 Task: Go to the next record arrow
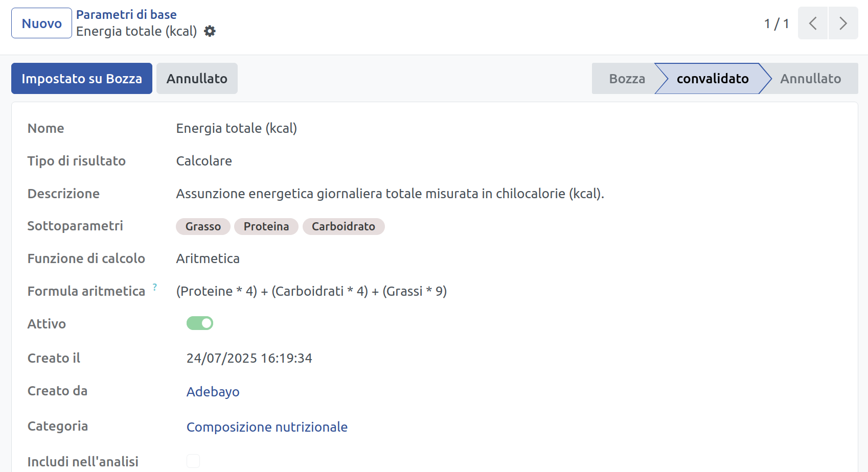tap(843, 23)
